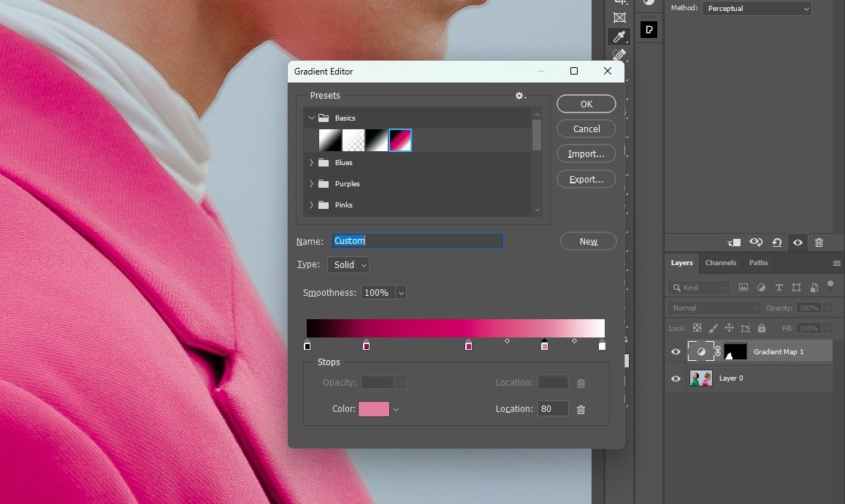Select the magenta middle color stop
This screenshot has height=504, width=845.
coord(468,345)
